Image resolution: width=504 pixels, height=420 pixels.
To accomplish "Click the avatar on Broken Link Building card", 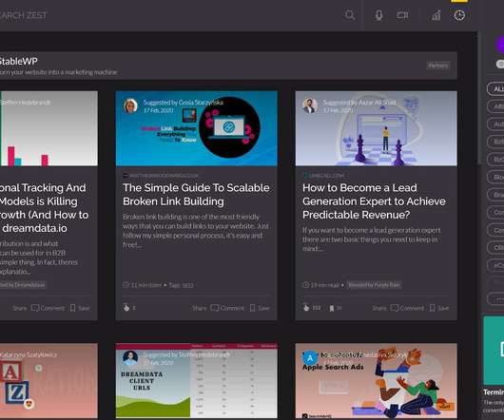I will [x=130, y=106].
